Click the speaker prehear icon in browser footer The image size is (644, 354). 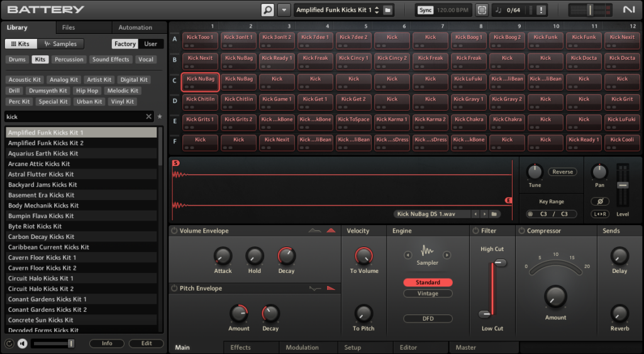pyautogui.click(x=23, y=343)
